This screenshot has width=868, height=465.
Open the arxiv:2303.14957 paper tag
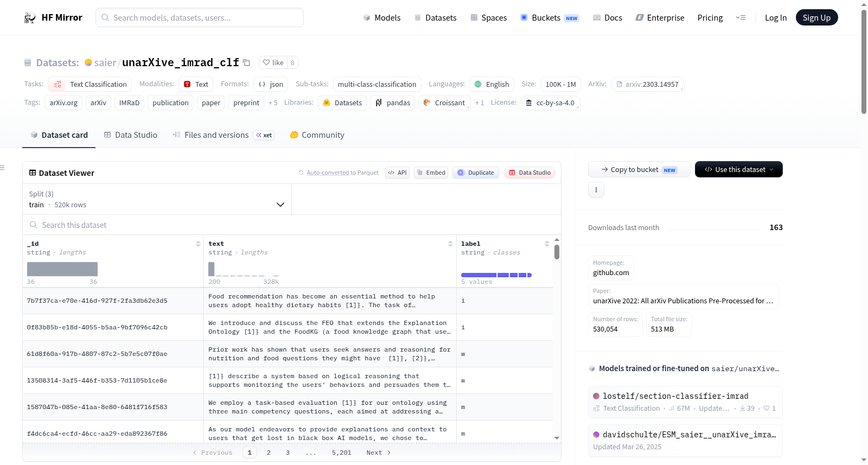tap(648, 84)
